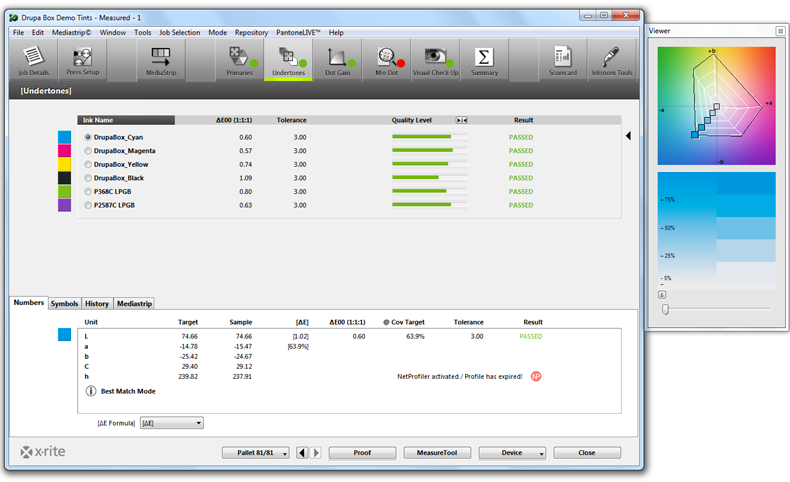
Task: Click the Close button at bottom
Action: point(587,453)
